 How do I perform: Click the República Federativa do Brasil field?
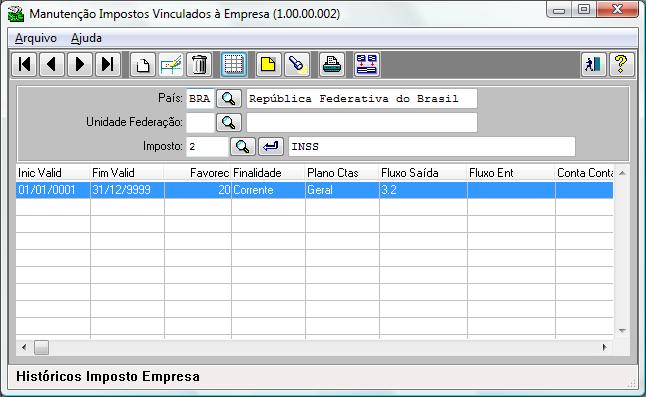pos(362,98)
